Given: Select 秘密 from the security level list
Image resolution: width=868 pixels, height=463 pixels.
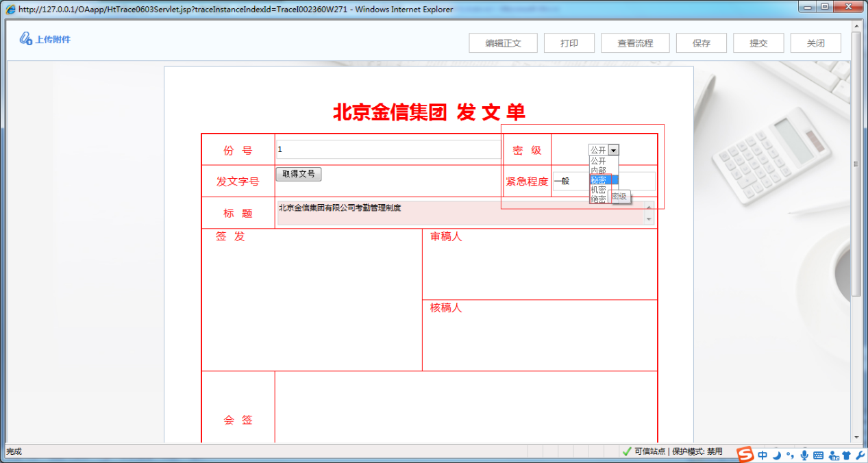Looking at the screenshot, I should [x=599, y=179].
